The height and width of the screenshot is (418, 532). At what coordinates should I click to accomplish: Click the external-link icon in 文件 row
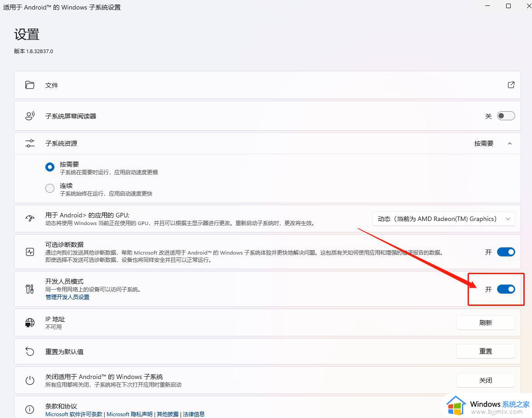coord(511,85)
